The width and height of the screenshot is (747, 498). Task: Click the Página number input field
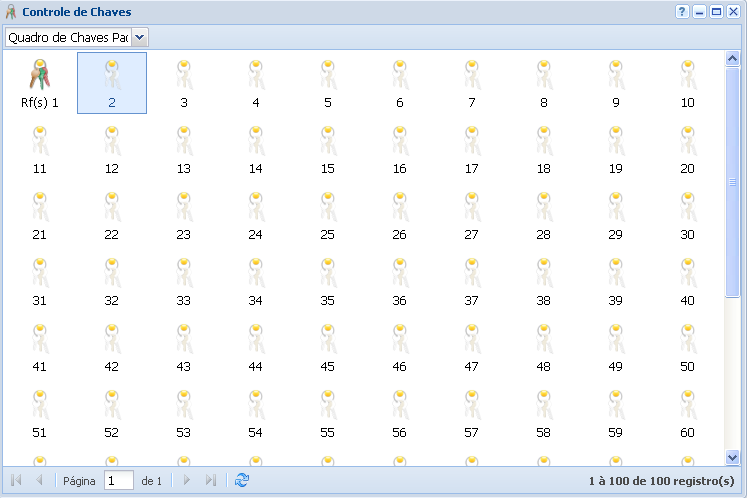click(118, 481)
